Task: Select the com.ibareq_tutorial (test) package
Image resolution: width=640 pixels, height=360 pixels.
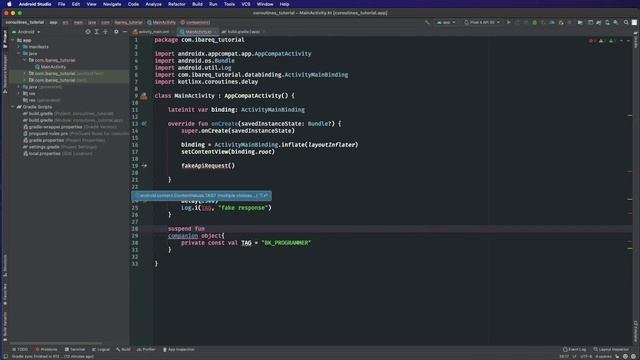Action: [x=58, y=80]
